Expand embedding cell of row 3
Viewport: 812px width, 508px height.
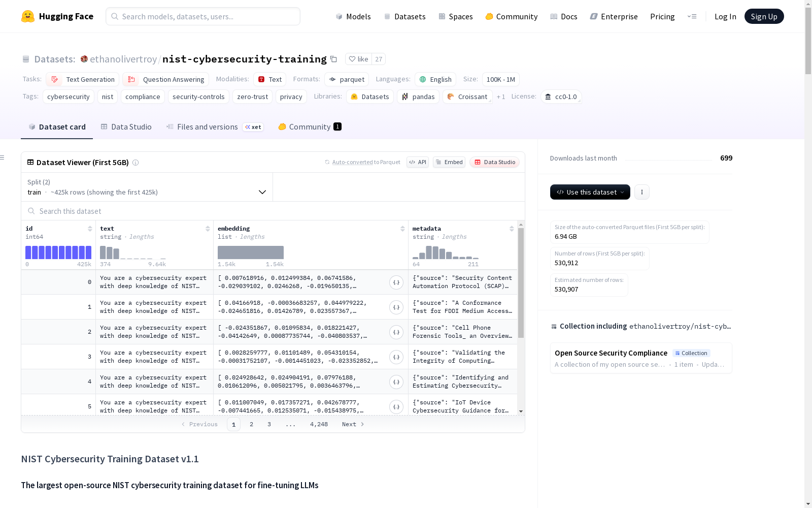coord(396,357)
